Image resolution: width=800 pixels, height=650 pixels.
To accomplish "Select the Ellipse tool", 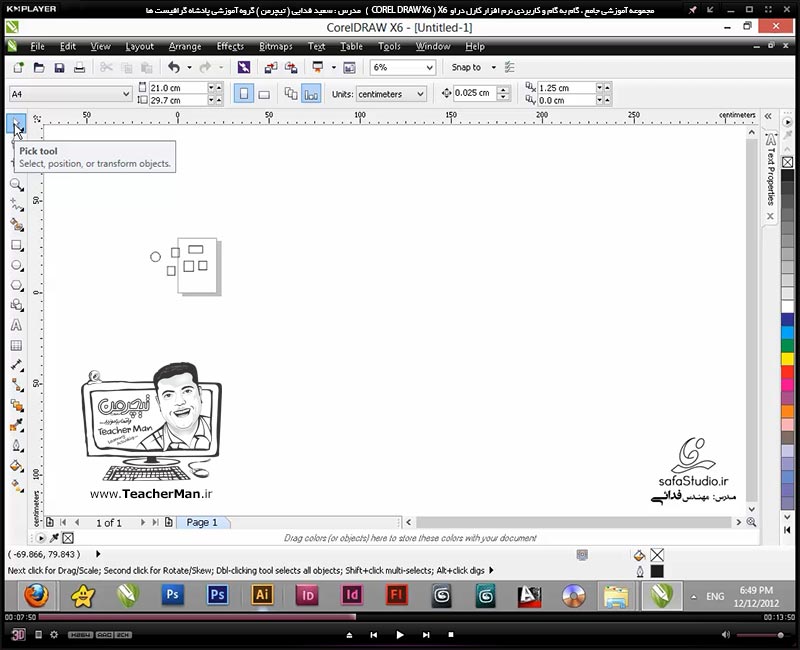I will 16,265.
